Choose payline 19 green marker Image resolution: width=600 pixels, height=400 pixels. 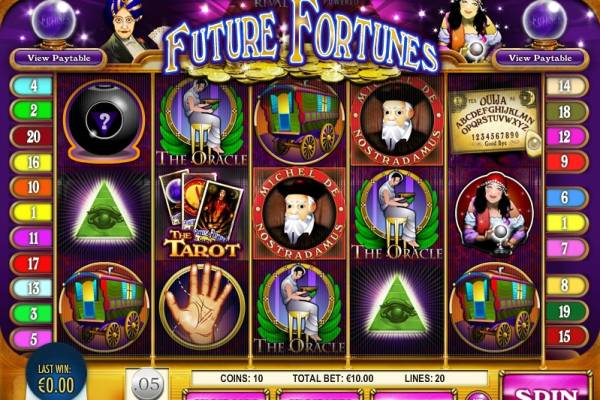point(566,312)
